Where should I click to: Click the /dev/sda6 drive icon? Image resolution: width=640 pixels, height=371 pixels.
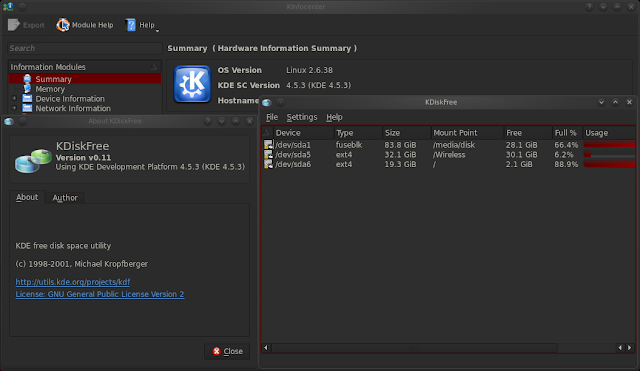268,164
